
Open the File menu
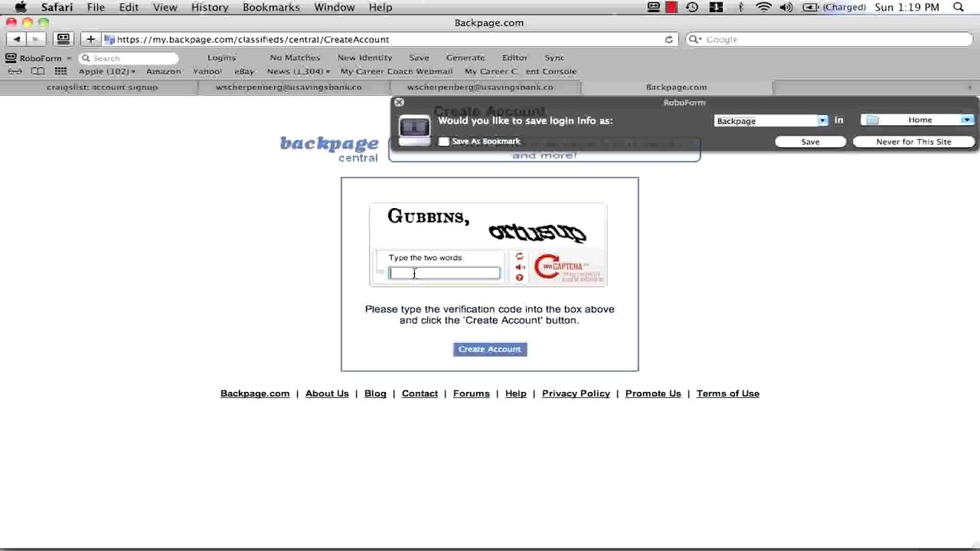click(x=96, y=7)
